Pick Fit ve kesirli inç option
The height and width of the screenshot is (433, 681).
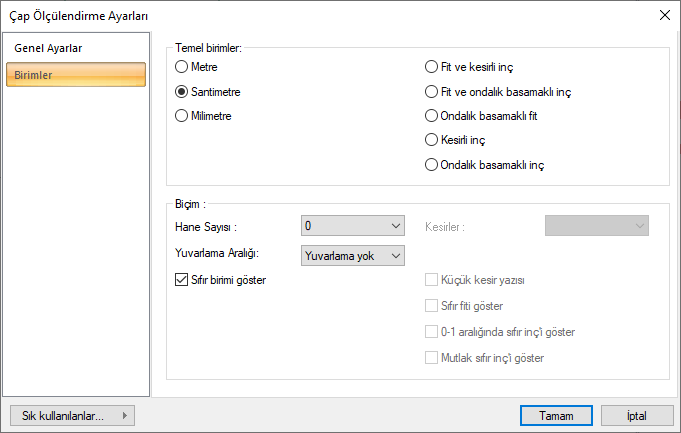(x=432, y=67)
